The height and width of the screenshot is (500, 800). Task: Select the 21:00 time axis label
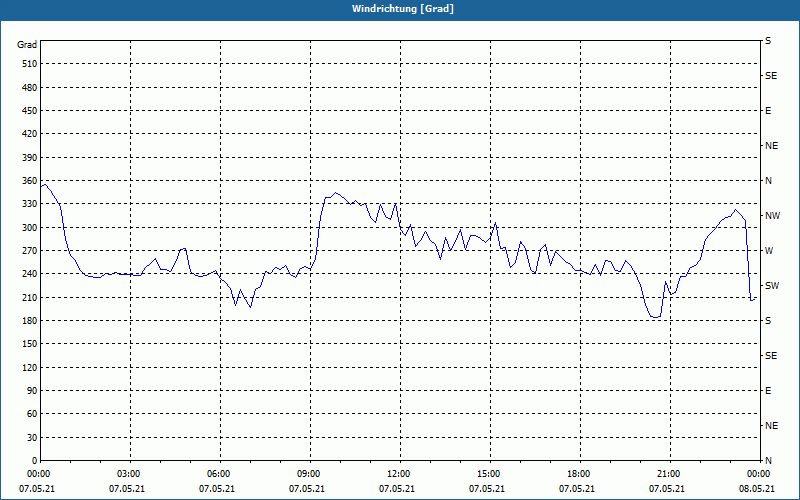tap(670, 473)
